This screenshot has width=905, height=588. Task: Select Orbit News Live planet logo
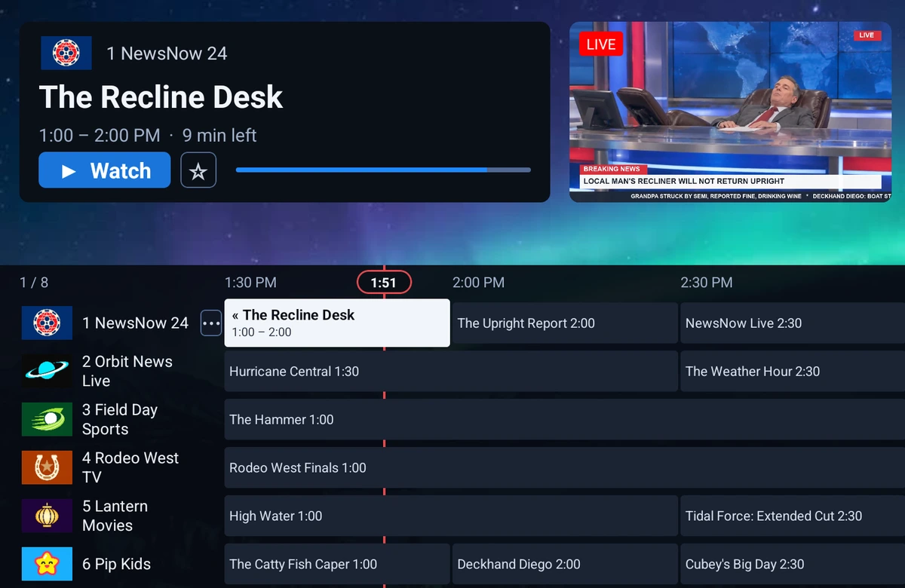pos(47,372)
